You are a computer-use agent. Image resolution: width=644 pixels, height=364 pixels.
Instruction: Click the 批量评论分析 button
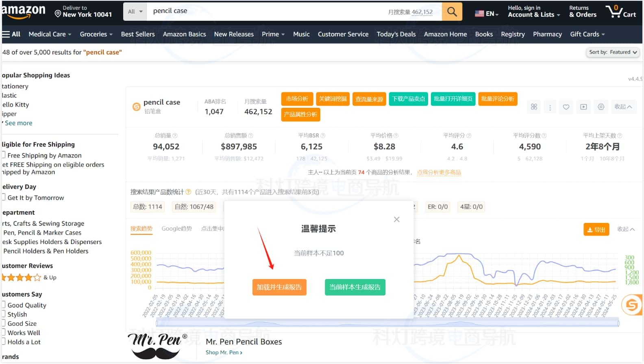498,99
